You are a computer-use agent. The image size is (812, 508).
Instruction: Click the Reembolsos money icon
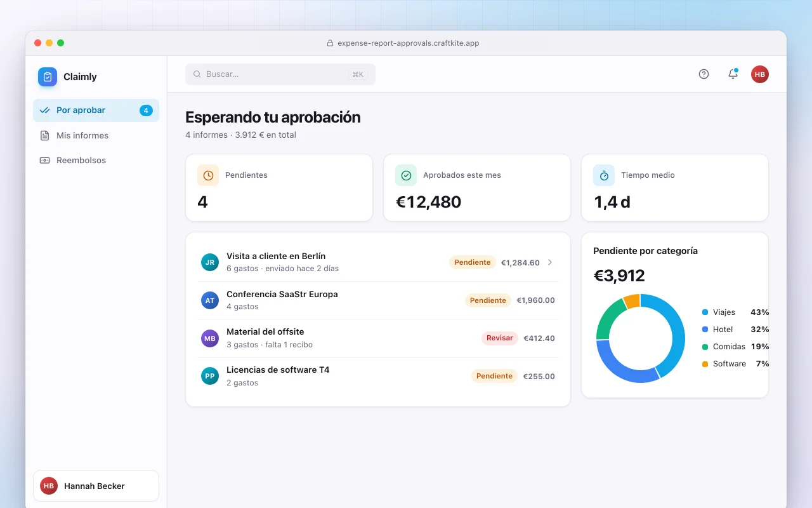click(x=44, y=160)
